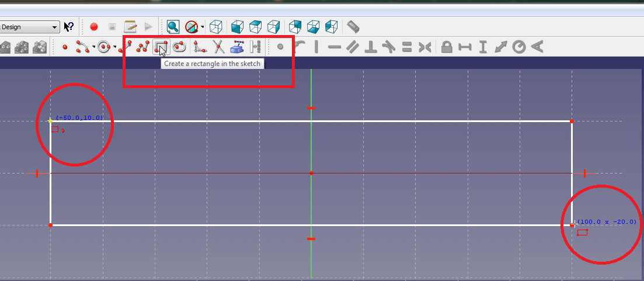Apply the symmetric constraint
The height and width of the screenshot is (281, 644).
coord(424,47)
